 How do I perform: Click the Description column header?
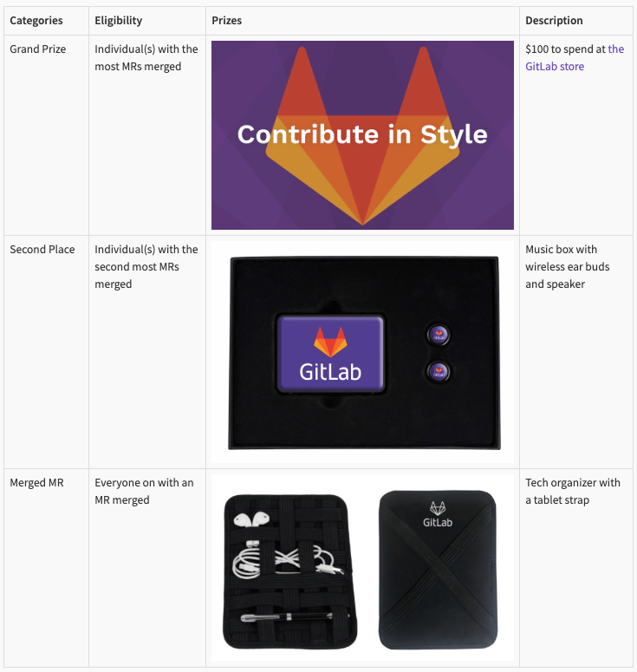554,21
